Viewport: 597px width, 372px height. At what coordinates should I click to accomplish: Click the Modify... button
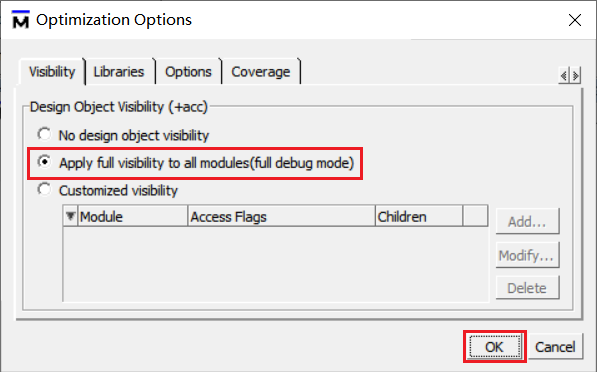coord(527,255)
